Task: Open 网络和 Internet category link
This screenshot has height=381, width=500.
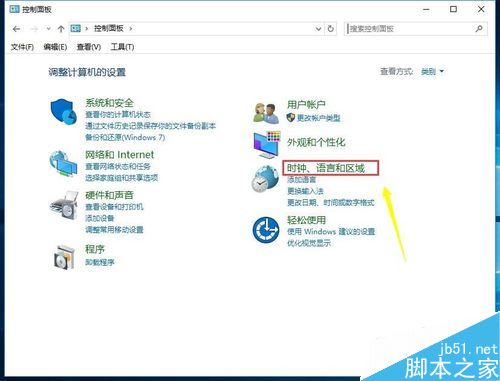Action: (119, 155)
